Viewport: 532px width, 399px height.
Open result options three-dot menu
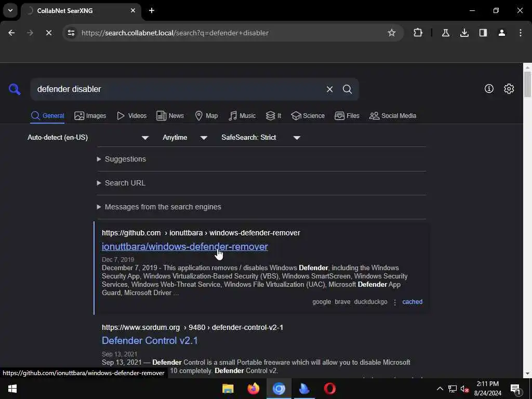click(395, 302)
